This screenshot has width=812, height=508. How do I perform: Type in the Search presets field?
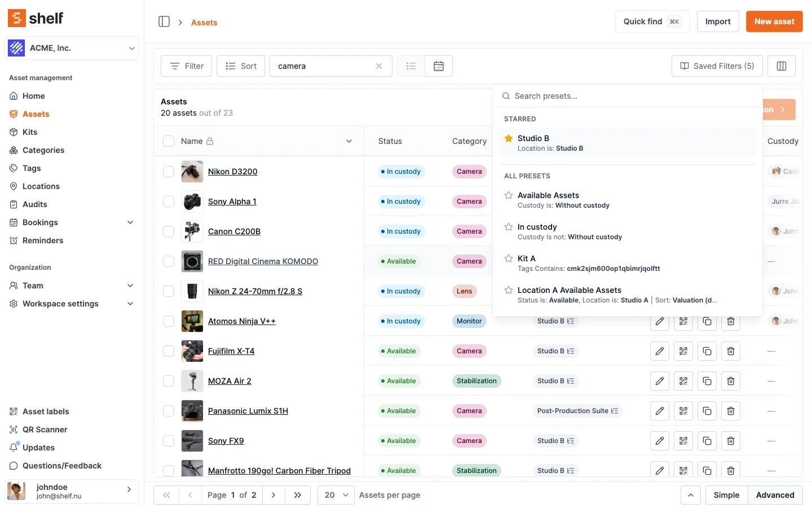click(632, 96)
